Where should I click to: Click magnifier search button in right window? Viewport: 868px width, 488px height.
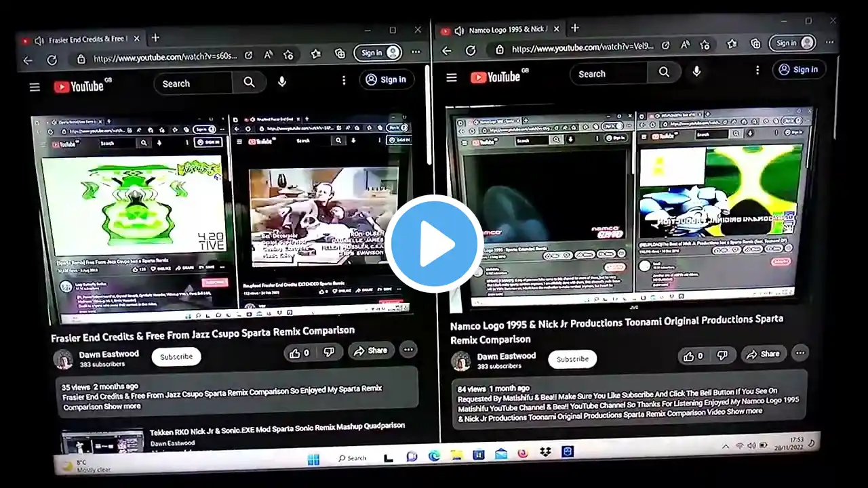pos(664,72)
